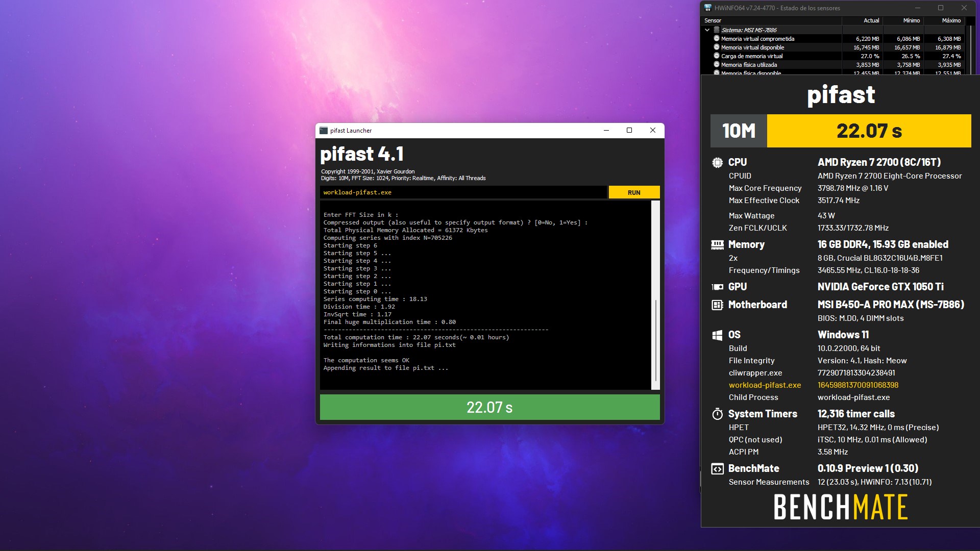Click the cliwrapper.exe hash 7729071813304238491
The height and width of the screenshot is (551, 980).
856,373
